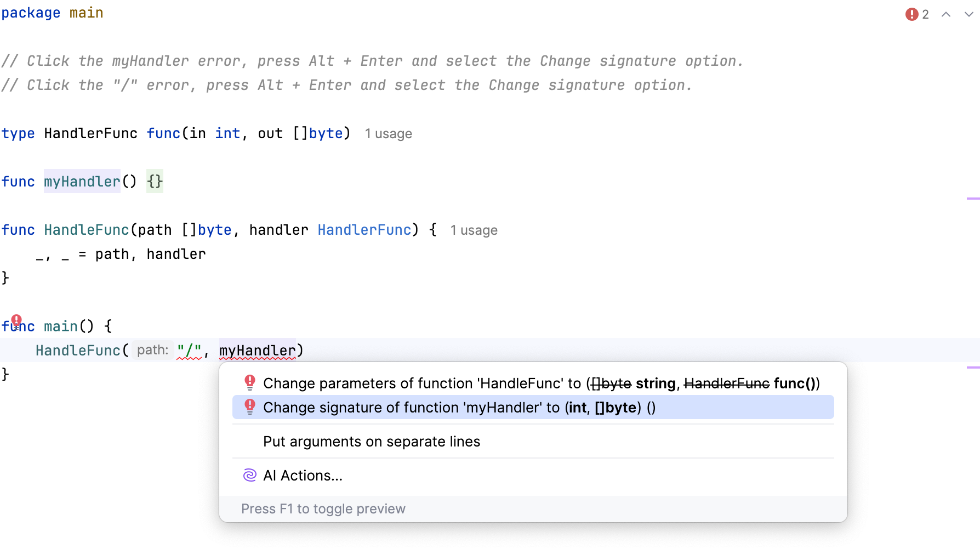Click the first comment line about myHandler error

(x=372, y=61)
